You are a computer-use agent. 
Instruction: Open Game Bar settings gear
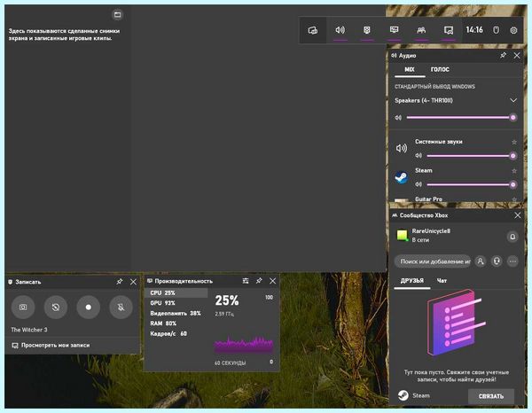(513, 30)
